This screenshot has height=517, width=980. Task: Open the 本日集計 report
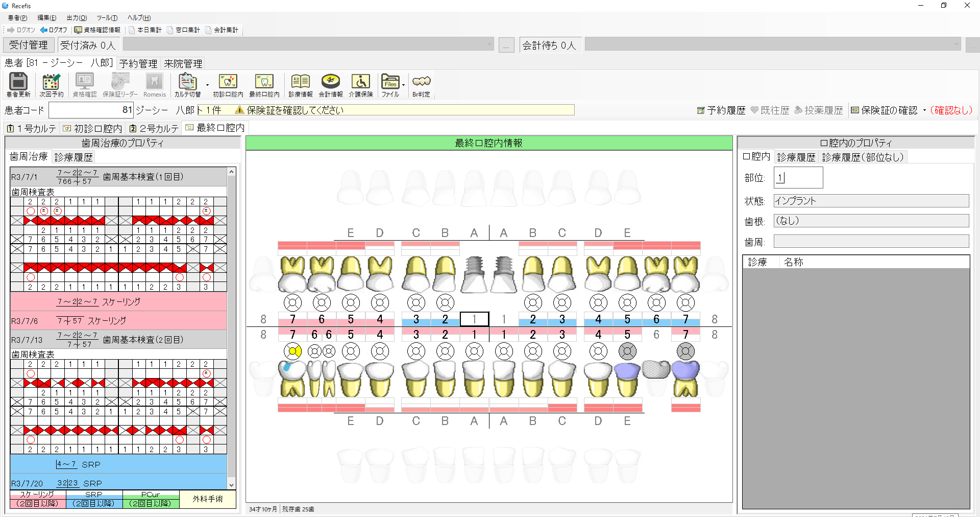coord(145,30)
